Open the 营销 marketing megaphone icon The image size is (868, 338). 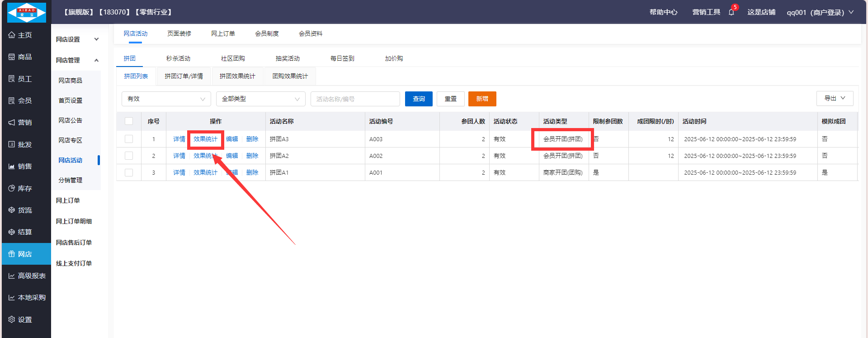coord(12,123)
